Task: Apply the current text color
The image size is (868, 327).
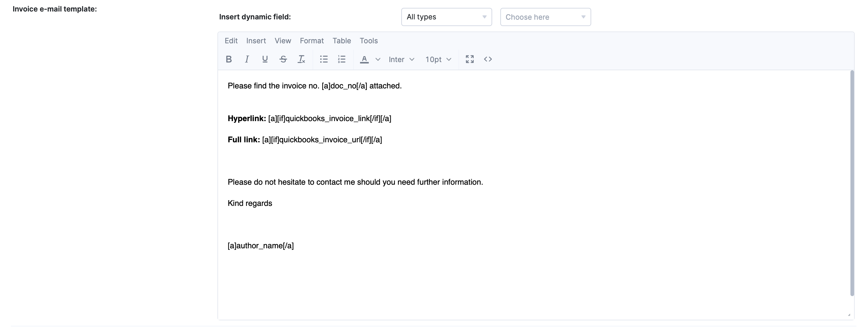Action: (364, 59)
